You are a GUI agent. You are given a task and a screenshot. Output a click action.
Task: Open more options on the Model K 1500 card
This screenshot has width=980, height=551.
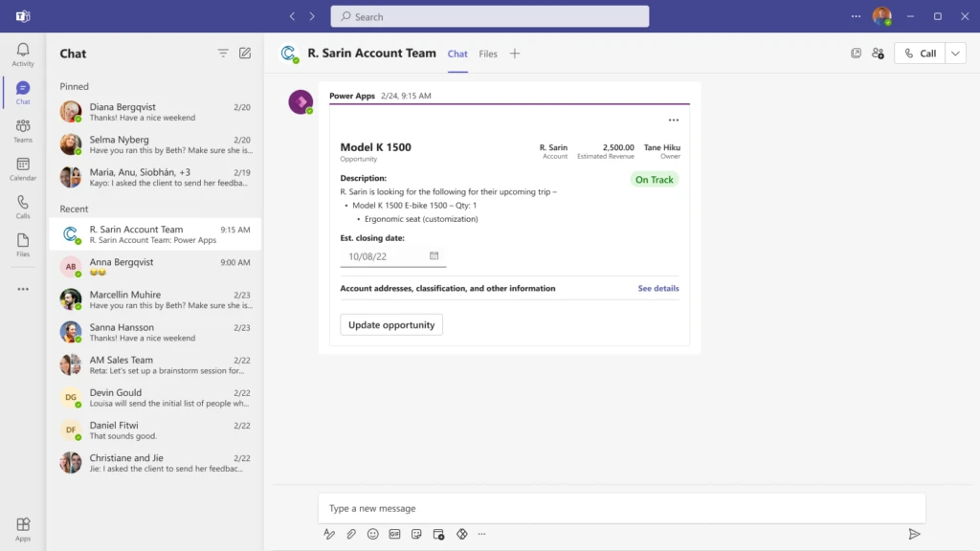(x=674, y=119)
